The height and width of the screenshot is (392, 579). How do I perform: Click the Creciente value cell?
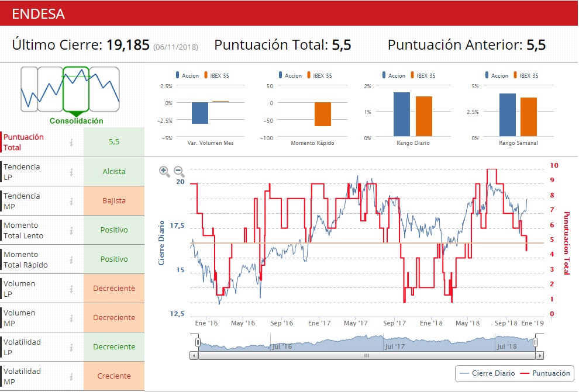(114, 376)
